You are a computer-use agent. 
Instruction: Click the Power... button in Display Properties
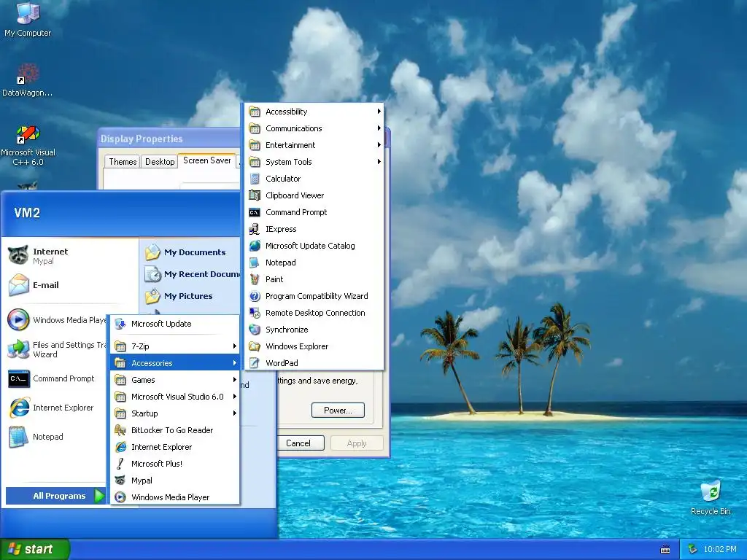(x=338, y=411)
